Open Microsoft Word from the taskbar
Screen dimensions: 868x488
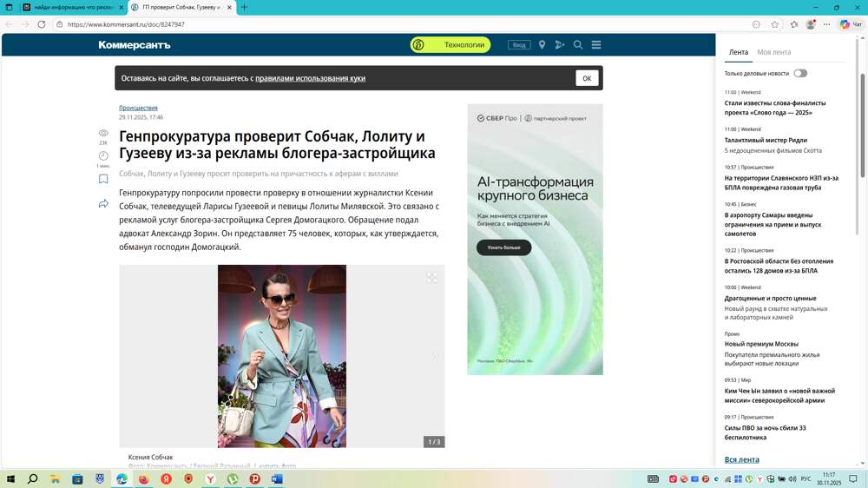click(x=277, y=478)
